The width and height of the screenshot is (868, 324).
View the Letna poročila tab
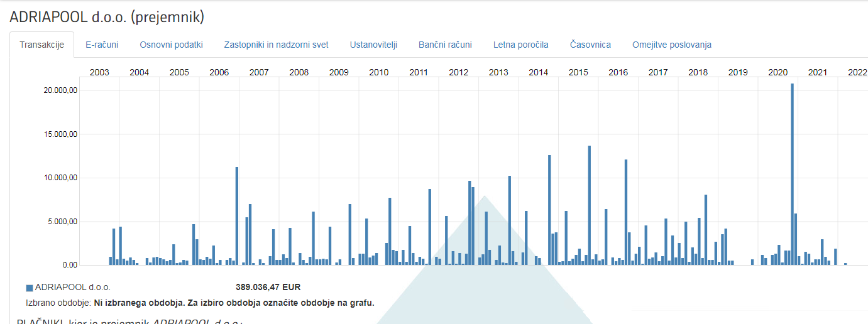pyautogui.click(x=520, y=45)
